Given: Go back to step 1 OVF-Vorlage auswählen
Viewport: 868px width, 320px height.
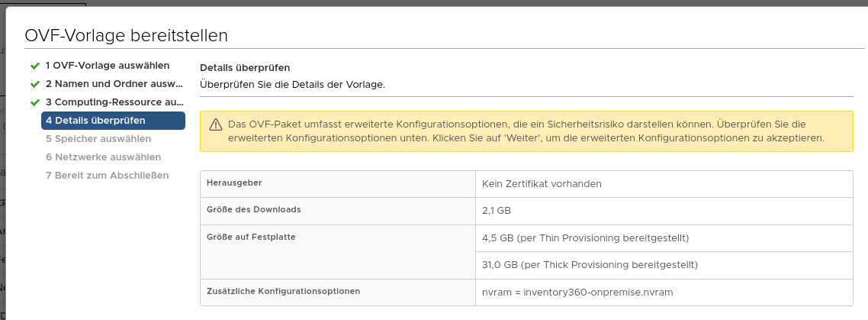Looking at the screenshot, I should (x=107, y=66).
